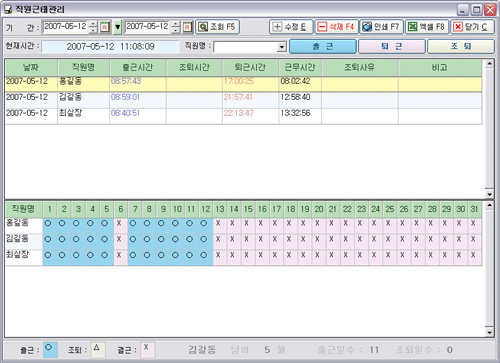Click the 조퇴사유 column header
500x363 pixels.
(x=360, y=68)
